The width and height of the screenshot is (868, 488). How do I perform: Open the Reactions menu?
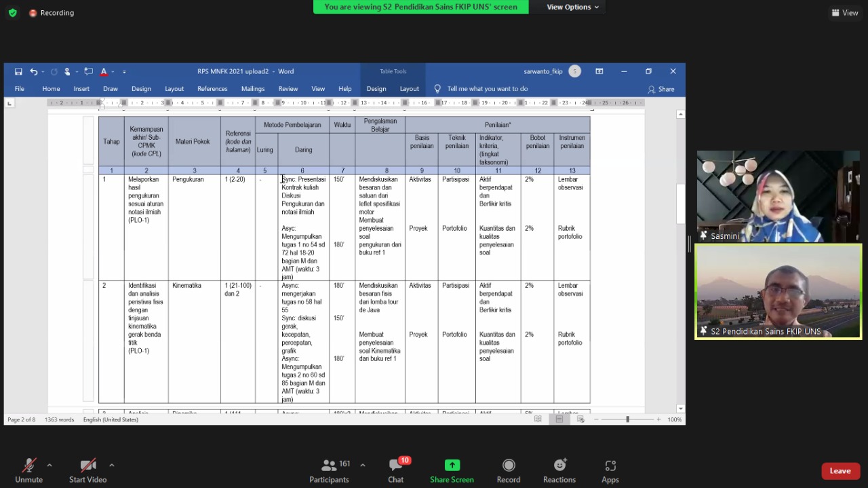(x=559, y=466)
